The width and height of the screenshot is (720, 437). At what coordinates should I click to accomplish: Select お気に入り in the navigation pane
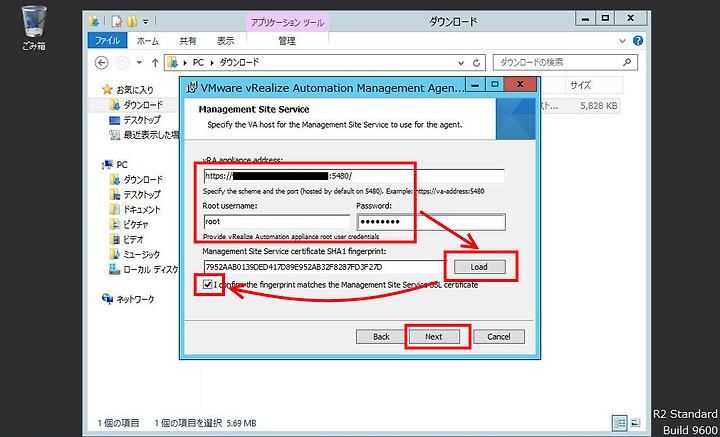point(134,90)
